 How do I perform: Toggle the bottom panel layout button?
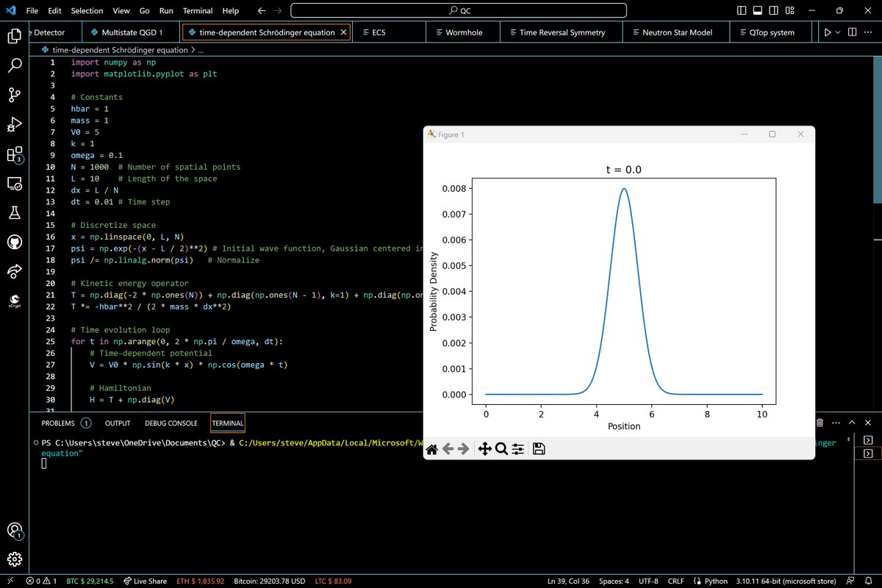759,11
